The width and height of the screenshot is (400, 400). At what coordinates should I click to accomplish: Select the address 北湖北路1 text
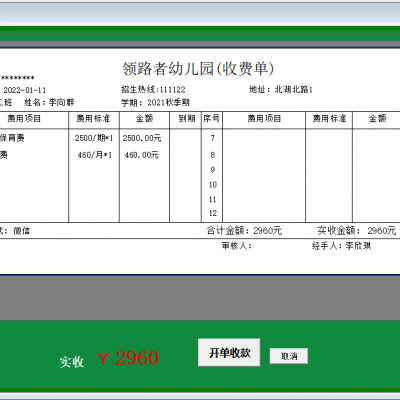[294, 89]
